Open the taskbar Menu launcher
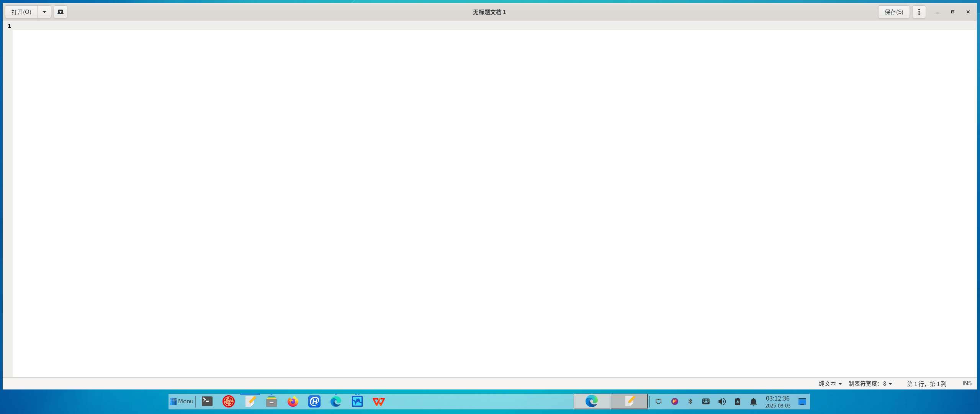This screenshot has width=980, height=414. click(x=182, y=401)
